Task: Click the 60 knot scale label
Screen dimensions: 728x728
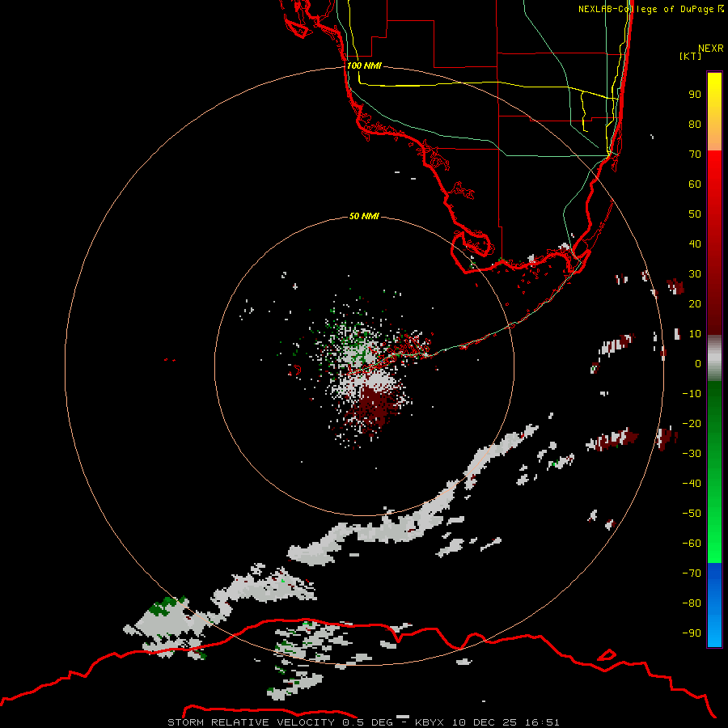Action: (x=695, y=184)
